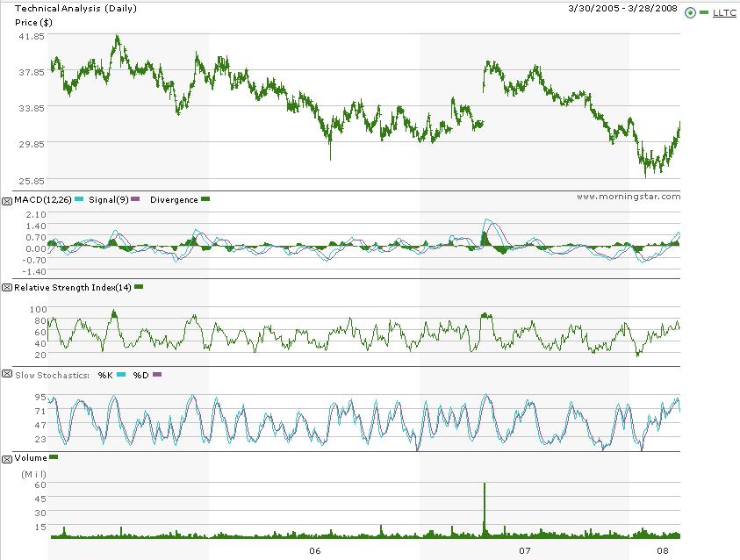Click the Divergence label
The height and width of the screenshot is (560, 740).
(174, 200)
